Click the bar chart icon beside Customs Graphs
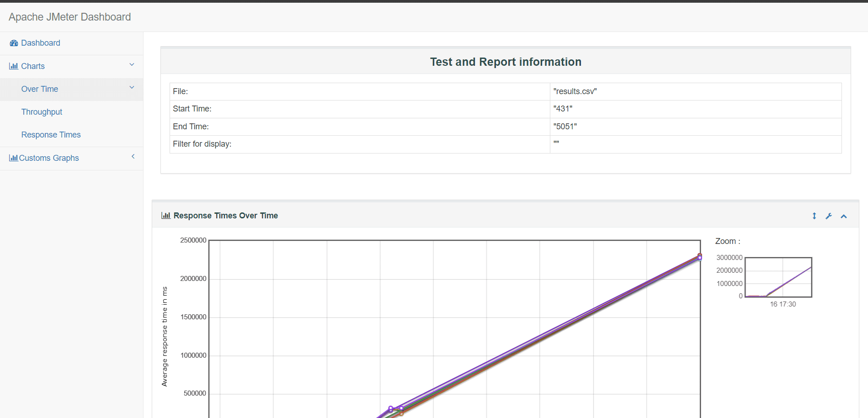The image size is (868, 418). pos(15,158)
